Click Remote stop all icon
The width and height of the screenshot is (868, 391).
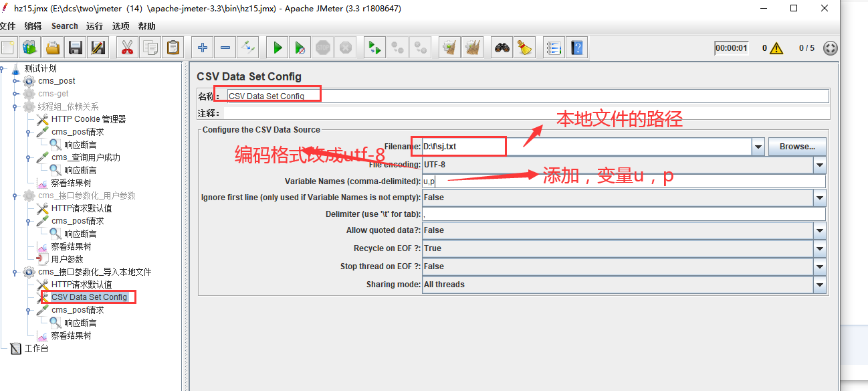[398, 48]
